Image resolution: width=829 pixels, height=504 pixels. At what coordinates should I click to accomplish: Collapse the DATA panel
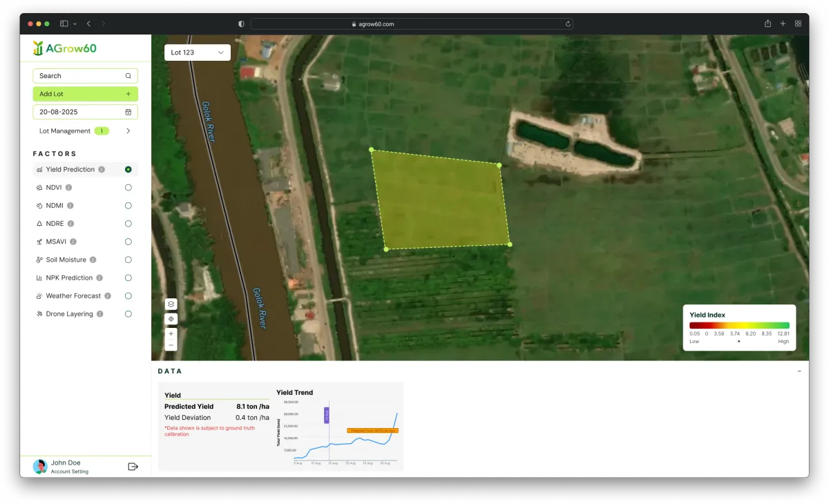click(x=799, y=371)
